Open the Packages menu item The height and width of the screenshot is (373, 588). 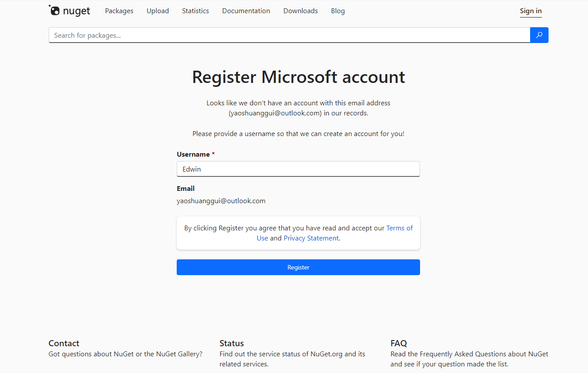point(119,11)
